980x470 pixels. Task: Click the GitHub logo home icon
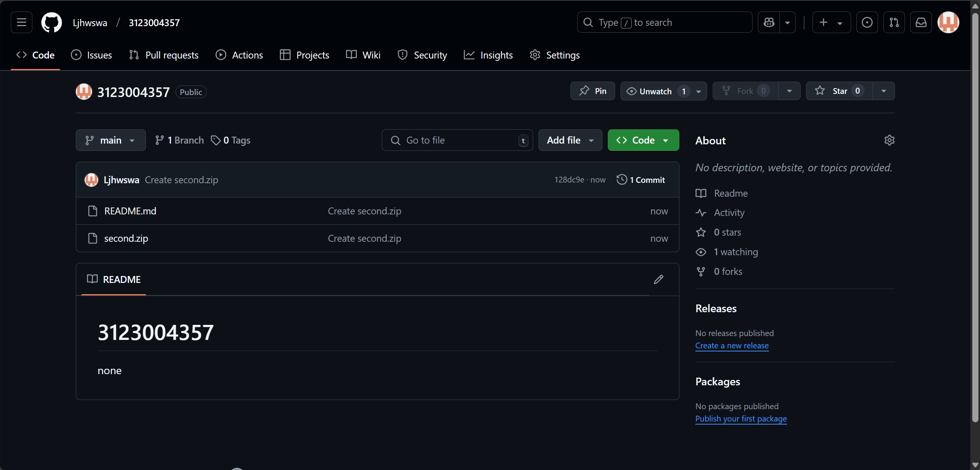click(52, 22)
